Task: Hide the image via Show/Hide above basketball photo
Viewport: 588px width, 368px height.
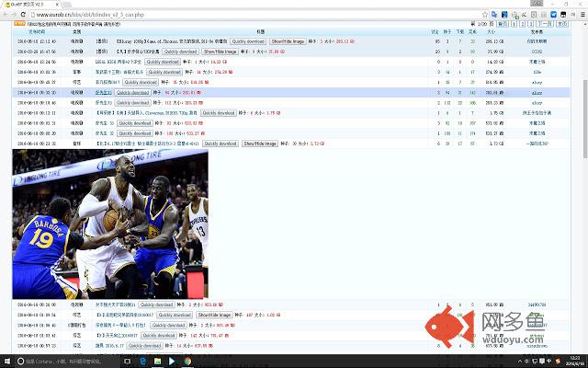Action: (260, 144)
